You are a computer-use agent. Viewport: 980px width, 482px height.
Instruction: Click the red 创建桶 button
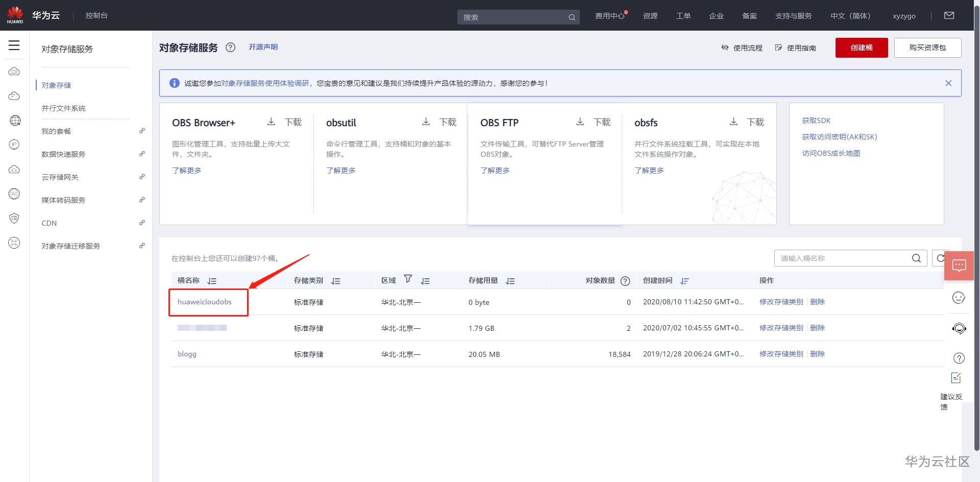click(862, 47)
